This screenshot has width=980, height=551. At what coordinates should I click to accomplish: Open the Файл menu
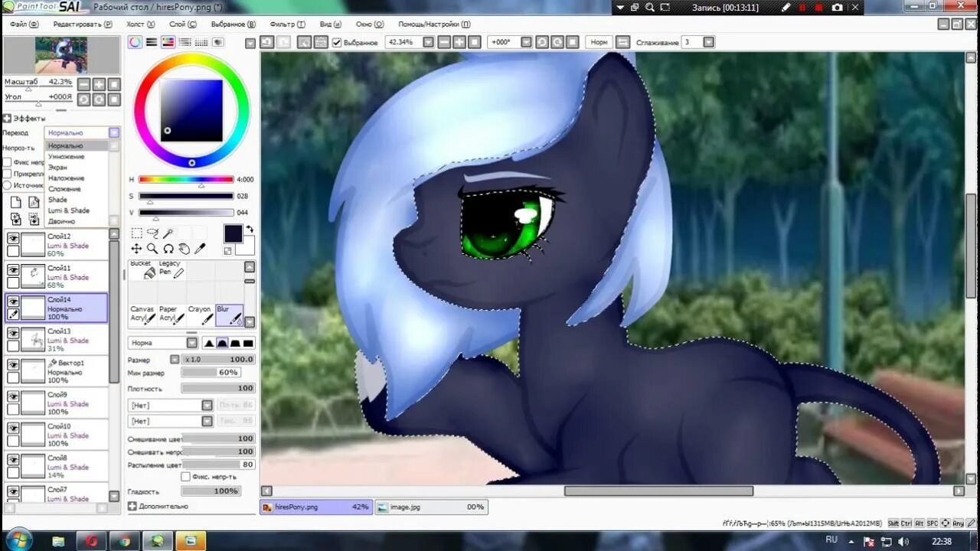point(24,24)
